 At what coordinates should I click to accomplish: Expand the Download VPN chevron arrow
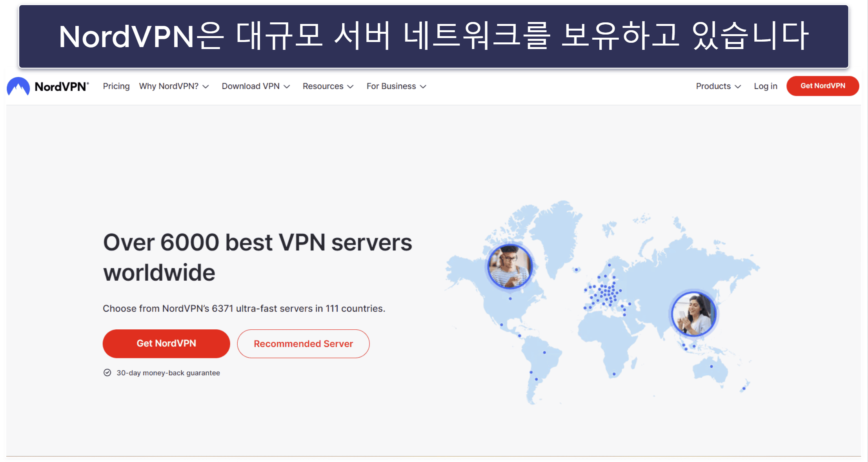click(287, 87)
